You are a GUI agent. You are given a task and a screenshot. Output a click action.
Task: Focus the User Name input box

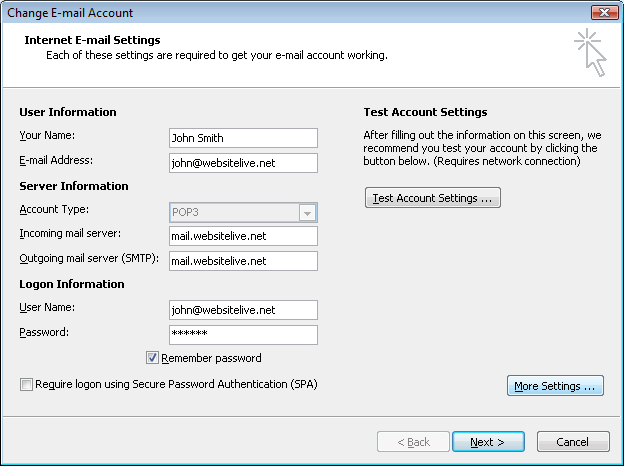click(243, 310)
